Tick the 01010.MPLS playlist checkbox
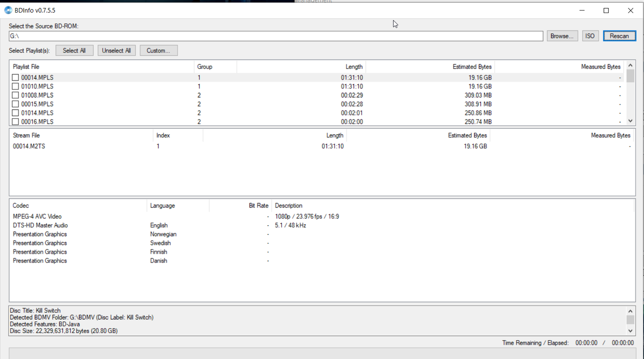Screen dimensions: 644x359 [x=16, y=86]
